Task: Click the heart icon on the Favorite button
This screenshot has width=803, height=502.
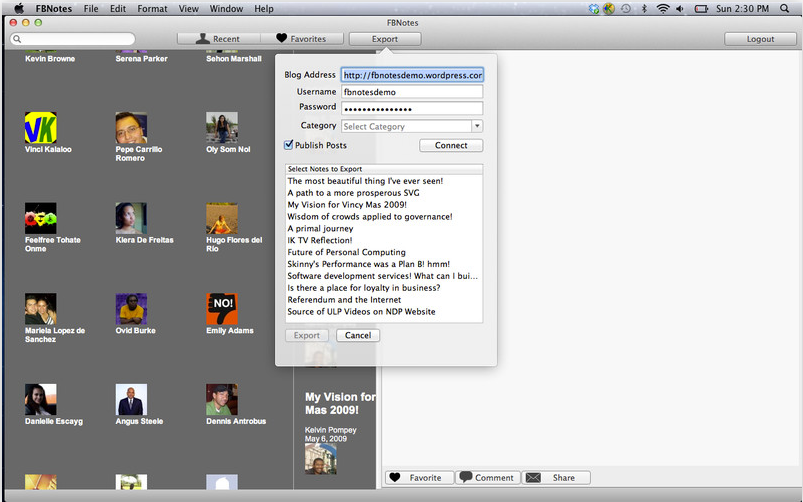Action: [394, 477]
